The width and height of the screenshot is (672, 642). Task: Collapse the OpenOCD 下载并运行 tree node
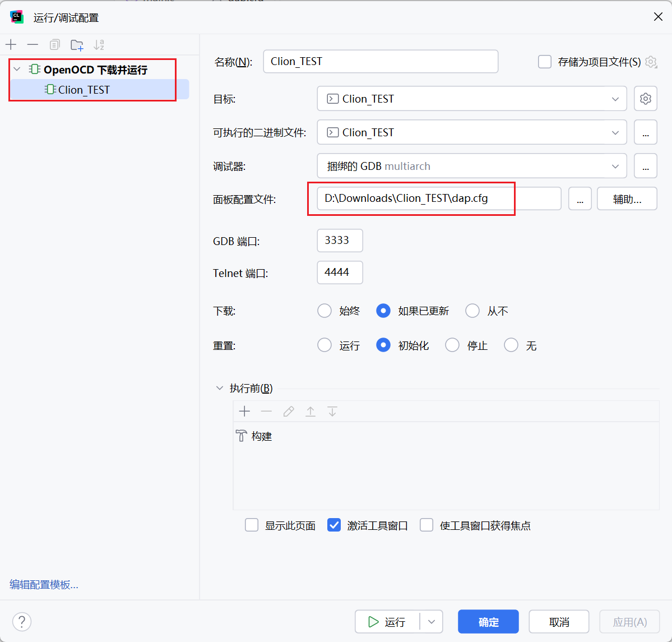[17, 69]
